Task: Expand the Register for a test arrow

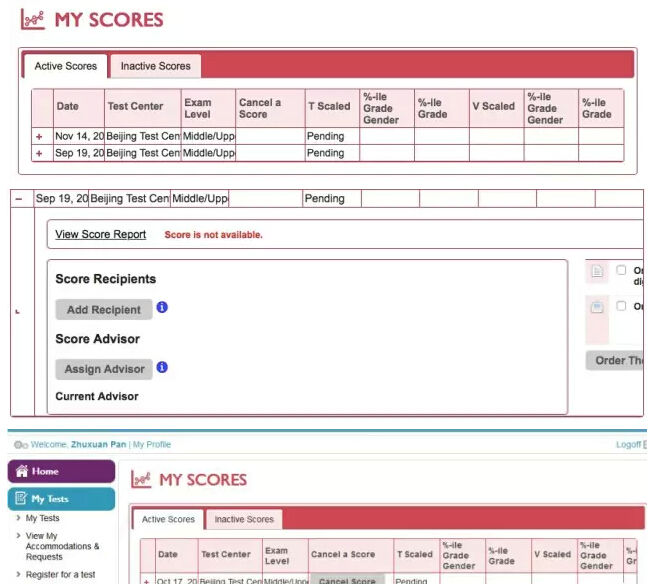Action: (18, 574)
